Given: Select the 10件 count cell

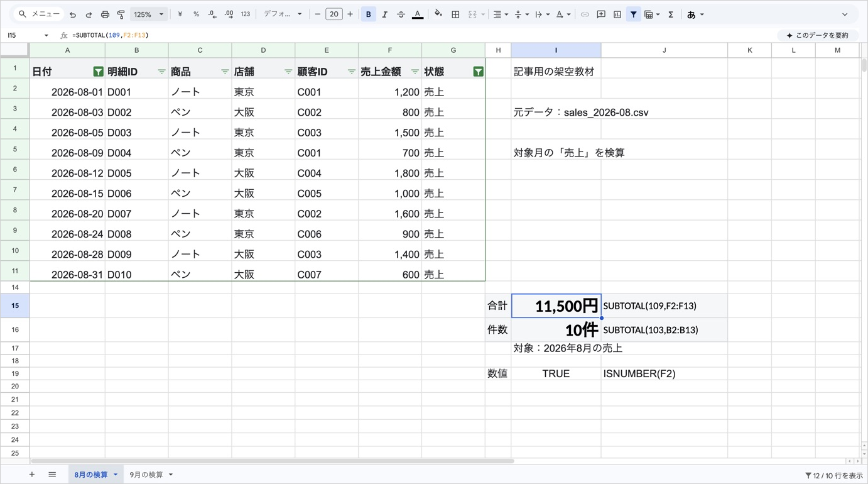Looking at the screenshot, I should click(556, 330).
